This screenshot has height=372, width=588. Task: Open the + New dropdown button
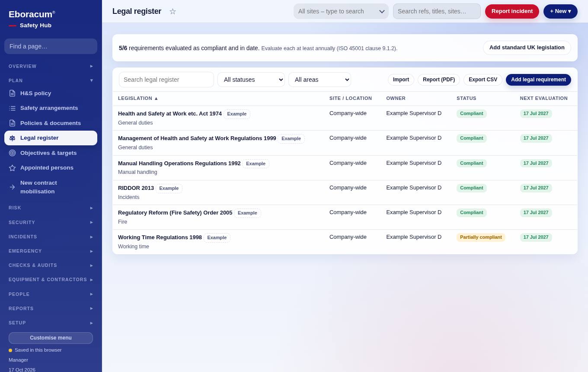[x=560, y=11]
